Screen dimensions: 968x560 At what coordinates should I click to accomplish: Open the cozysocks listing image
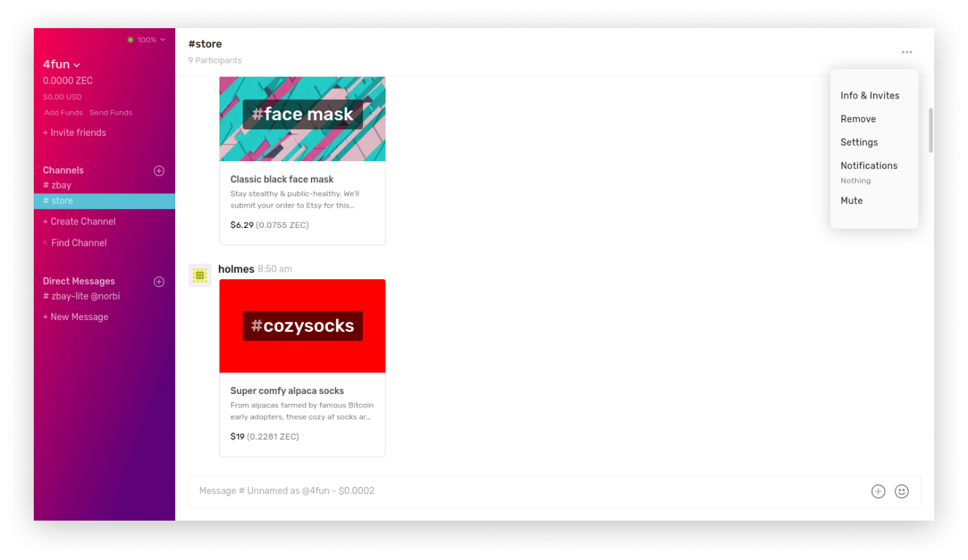pos(302,326)
